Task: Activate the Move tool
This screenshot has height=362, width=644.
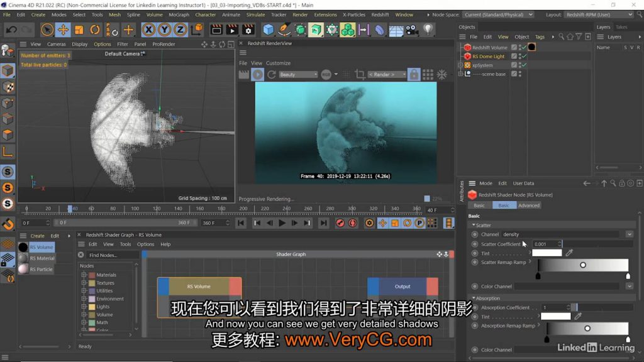Action: (x=63, y=30)
